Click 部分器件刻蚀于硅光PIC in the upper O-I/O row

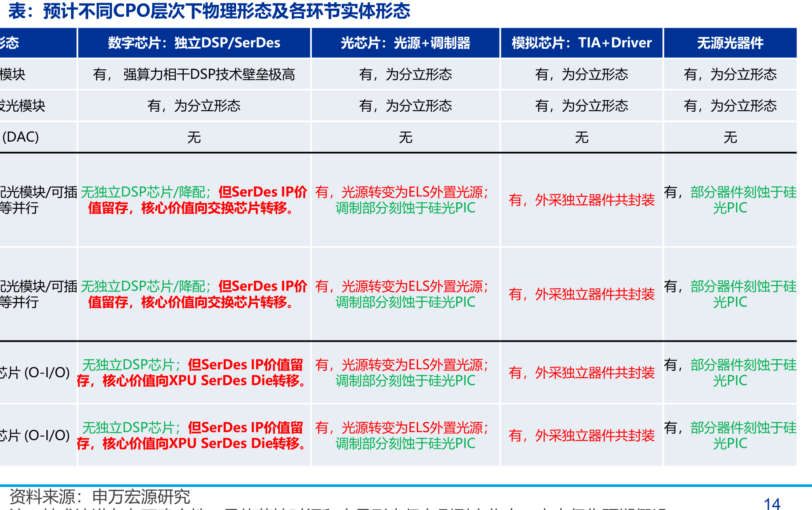(730, 373)
